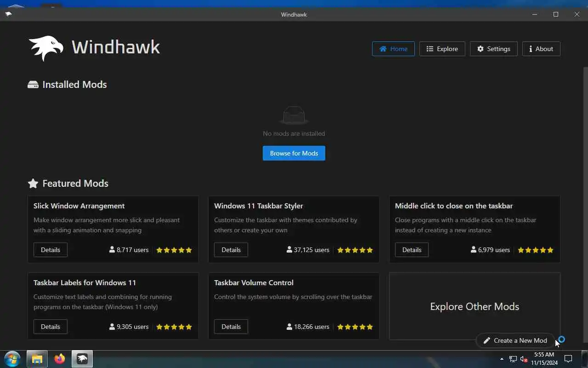Click the Taskbar Labels for Windows 11 title
The height and width of the screenshot is (368, 588).
coord(85,282)
